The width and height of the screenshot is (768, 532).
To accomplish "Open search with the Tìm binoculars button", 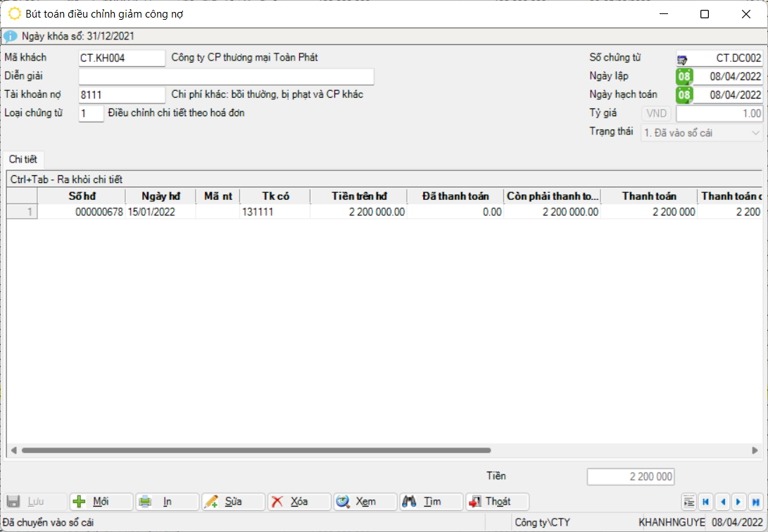I will point(431,502).
